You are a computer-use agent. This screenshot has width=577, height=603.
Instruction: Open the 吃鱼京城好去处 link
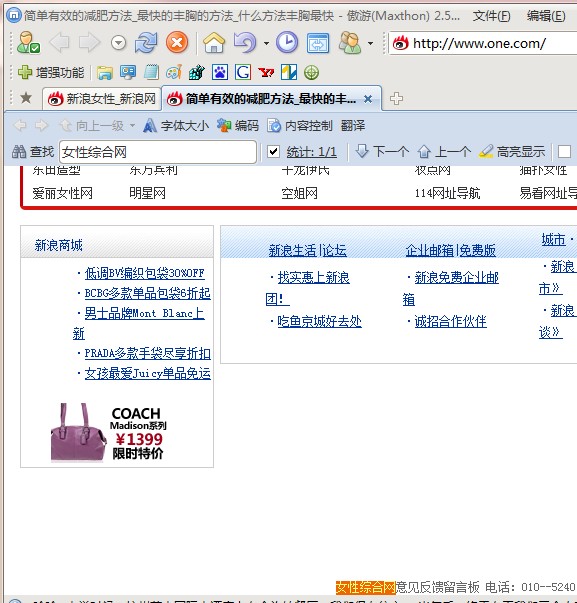click(319, 321)
